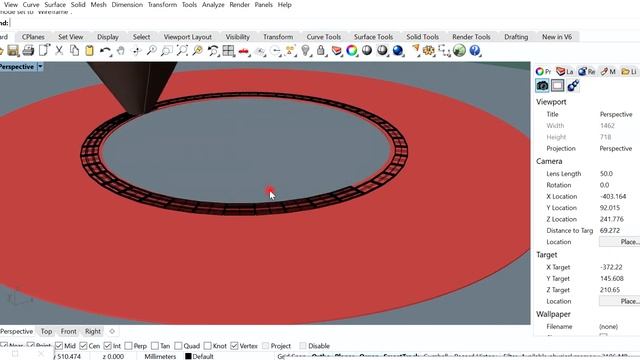Add new viewport tab button
This screenshot has height=360, width=640.
[112, 331]
